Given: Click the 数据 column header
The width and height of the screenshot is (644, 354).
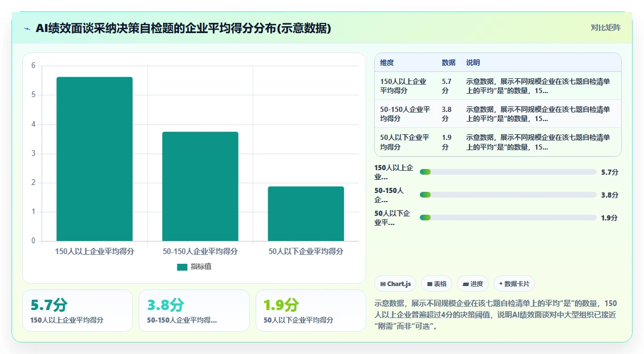Looking at the screenshot, I should 448,62.
